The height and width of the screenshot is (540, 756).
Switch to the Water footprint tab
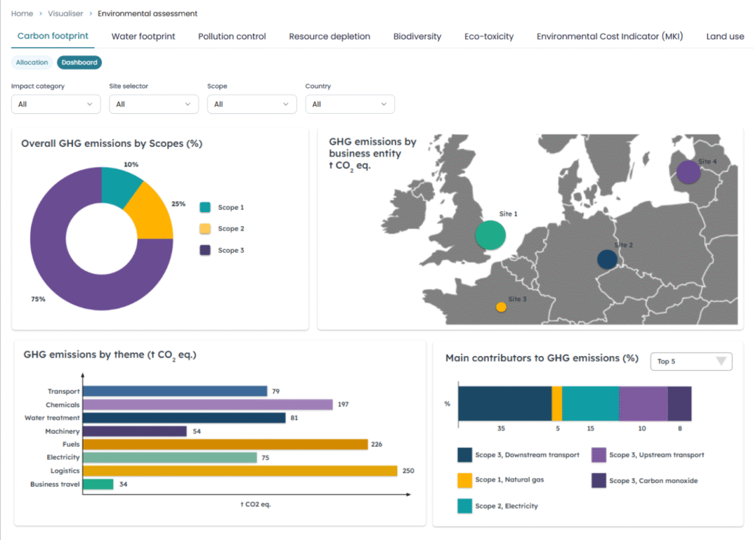[143, 35]
